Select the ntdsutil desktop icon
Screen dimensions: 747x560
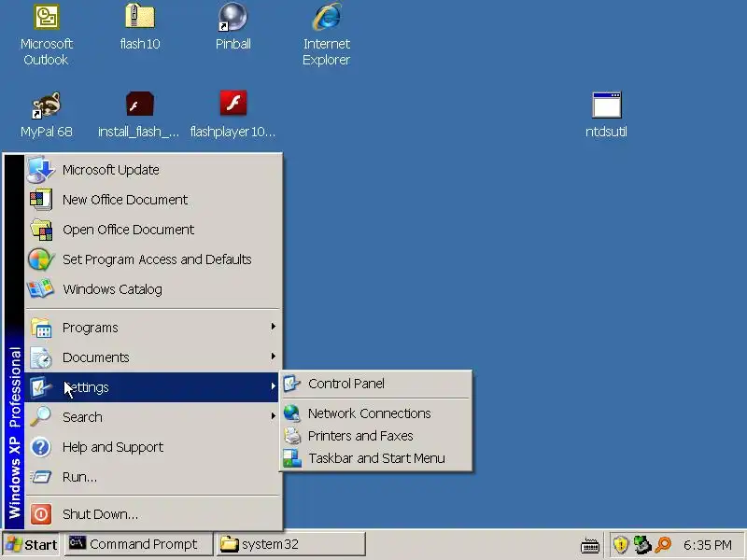pyautogui.click(x=606, y=105)
